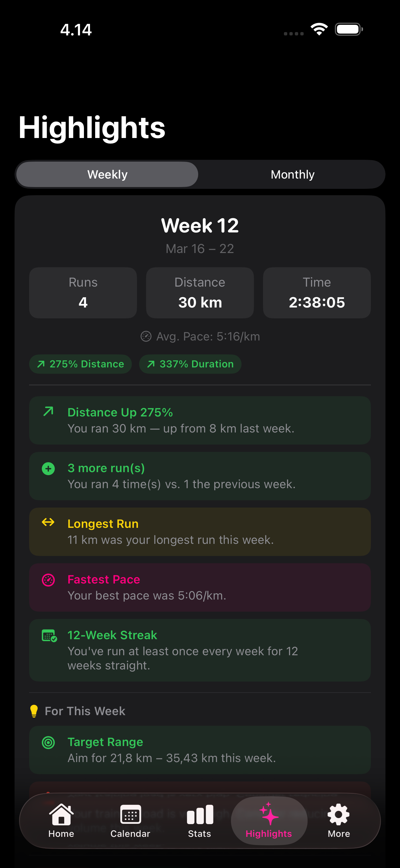The height and width of the screenshot is (868, 400).
Task: Tap the 275% Distance badge
Action: point(80,364)
